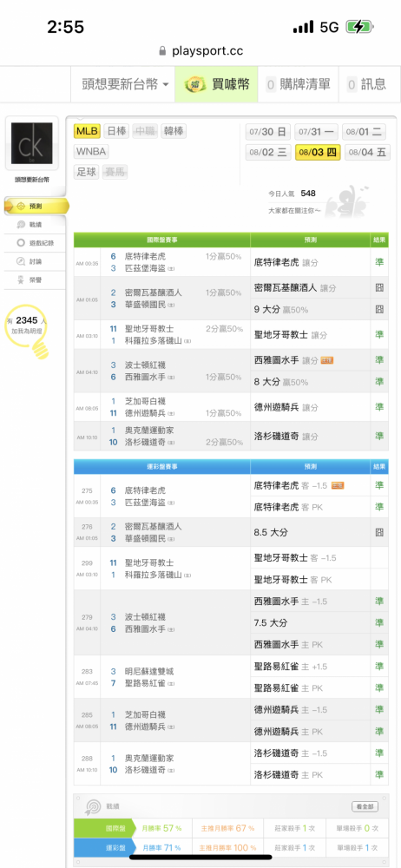This screenshot has height=868, width=401.
Task: Click the 運彩盤賽事 table header
Action: click(x=161, y=467)
